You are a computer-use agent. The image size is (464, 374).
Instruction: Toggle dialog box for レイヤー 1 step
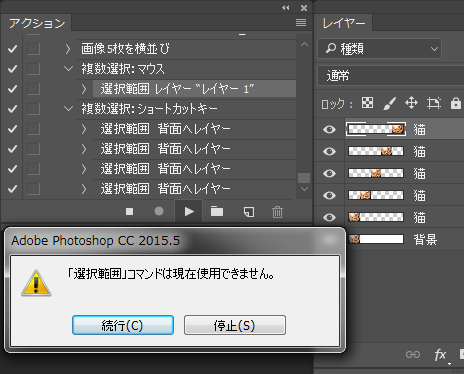click(33, 89)
